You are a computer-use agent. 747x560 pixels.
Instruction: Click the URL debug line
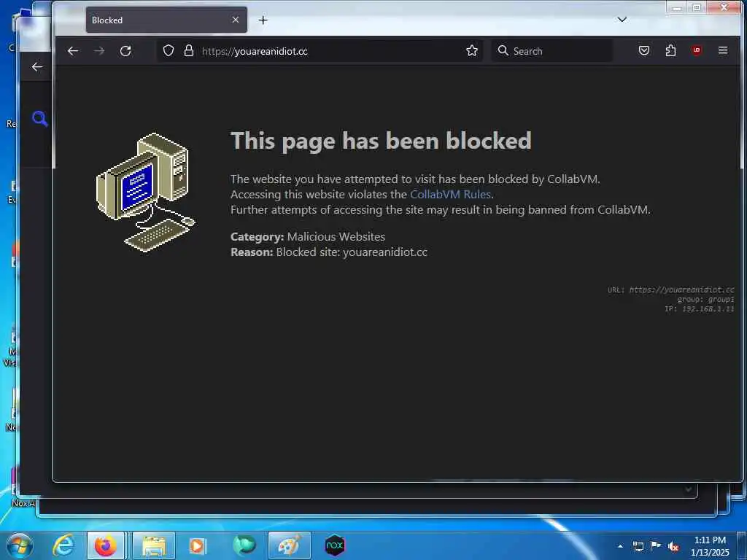tap(671, 289)
